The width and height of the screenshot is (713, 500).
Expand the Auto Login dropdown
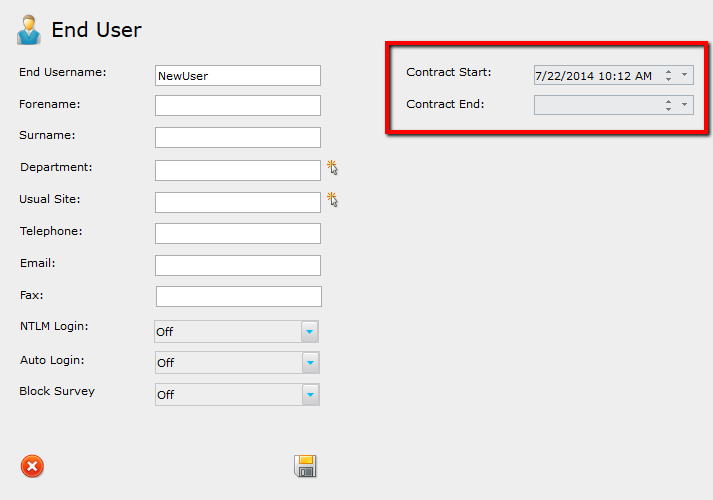click(311, 363)
